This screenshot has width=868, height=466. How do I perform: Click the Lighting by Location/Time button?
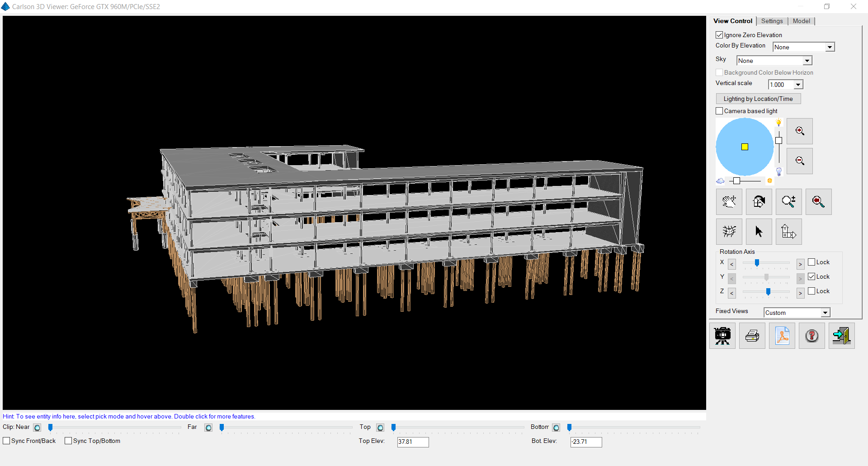pos(758,99)
